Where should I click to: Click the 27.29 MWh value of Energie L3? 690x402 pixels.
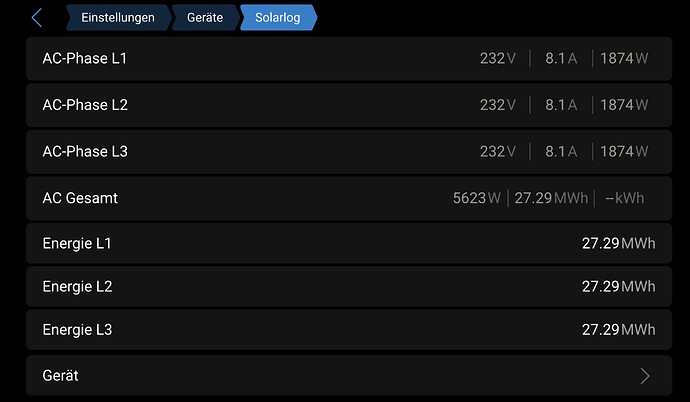(619, 329)
